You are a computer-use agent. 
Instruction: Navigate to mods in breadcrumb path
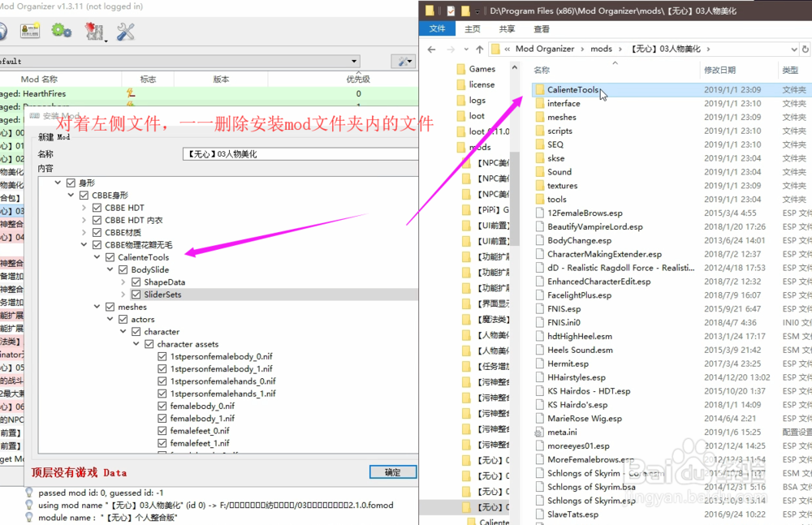(601, 49)
